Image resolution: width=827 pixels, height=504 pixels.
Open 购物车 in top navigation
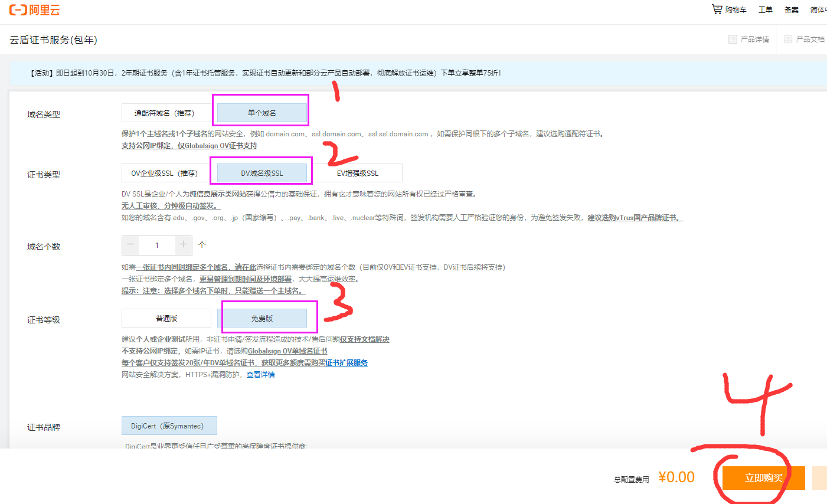tap(736, 10)
